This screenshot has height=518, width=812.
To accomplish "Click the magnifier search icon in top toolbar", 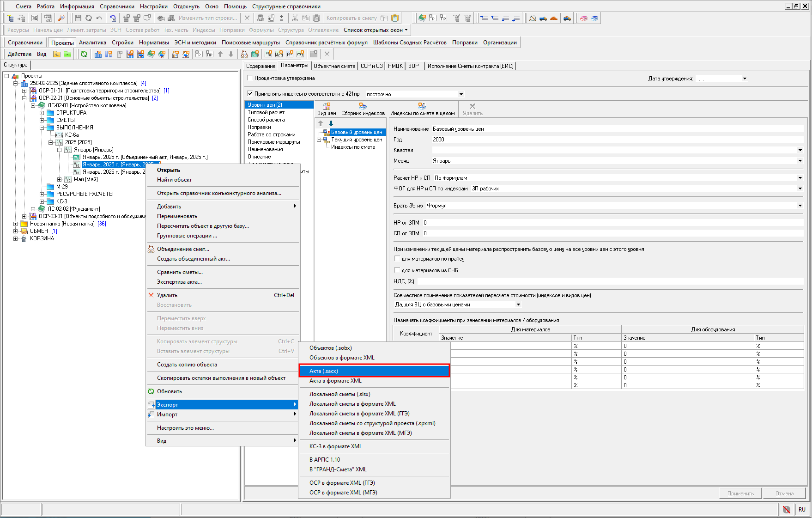I will 61,18.
